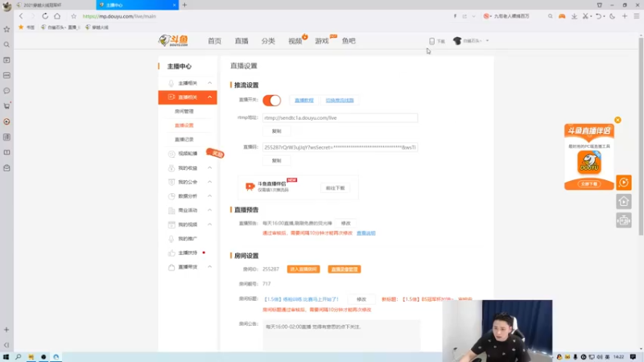The width and height of the screenshot is (644, 362).
Task: Click the browser download arrow icon
Action: tap(574, 16)
